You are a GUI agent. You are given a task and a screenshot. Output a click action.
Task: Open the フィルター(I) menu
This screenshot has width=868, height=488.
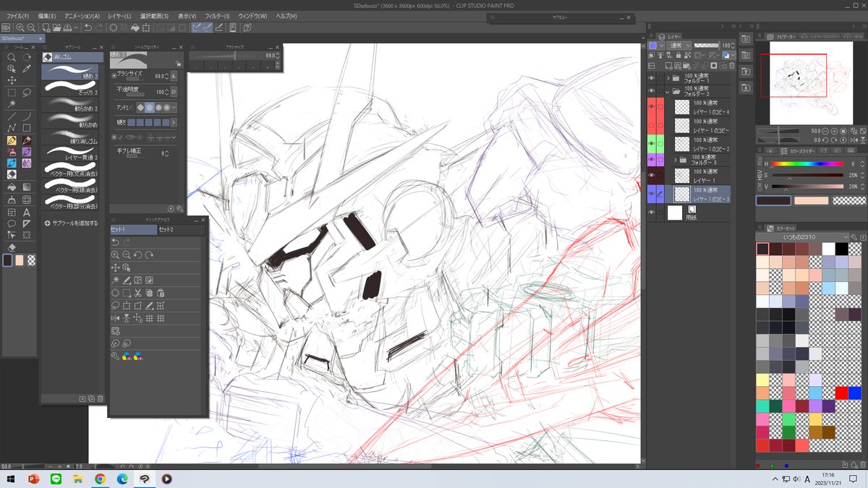216,16
